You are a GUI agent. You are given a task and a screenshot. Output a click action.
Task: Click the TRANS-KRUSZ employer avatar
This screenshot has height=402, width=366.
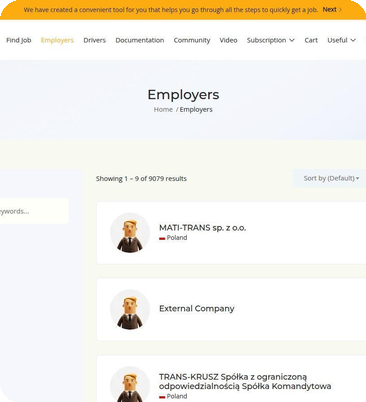(x=130, y=384)
